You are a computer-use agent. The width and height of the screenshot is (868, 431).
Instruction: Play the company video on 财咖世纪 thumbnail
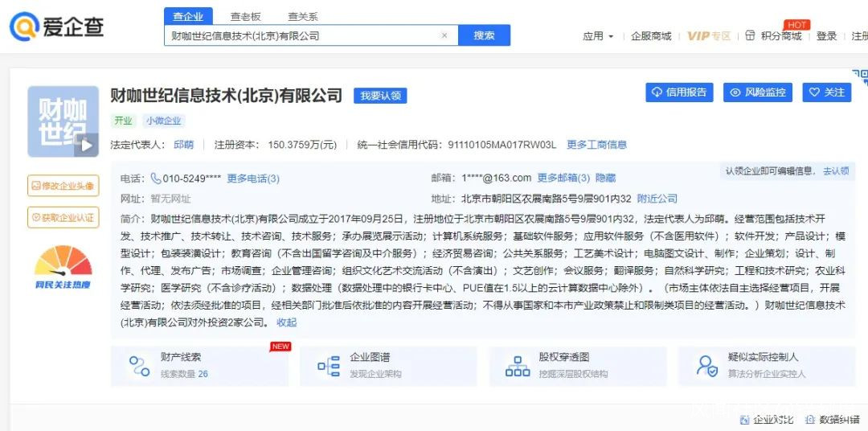[x=86, y=146]
